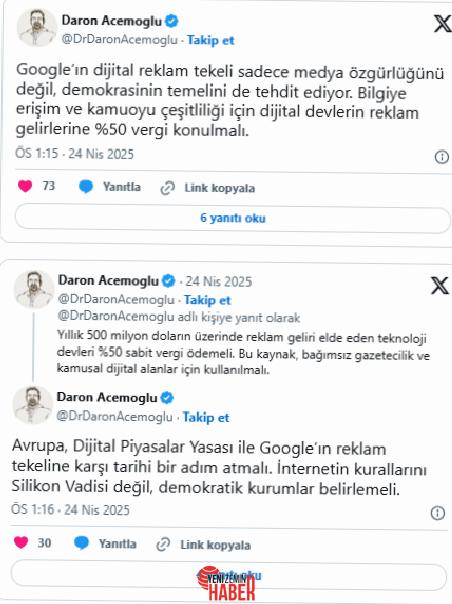Click 'Link kopyala' on the second tweet
Image resolution: width=452 pixels, height=604 pixels.
[215, 545]
